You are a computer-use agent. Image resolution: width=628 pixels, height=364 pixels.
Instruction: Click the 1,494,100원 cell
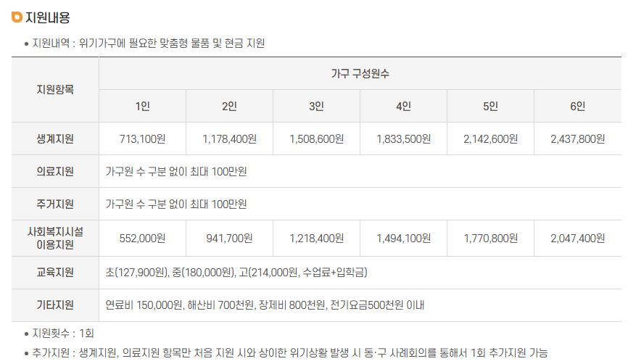pyautogui.click(x=403, y=239)
